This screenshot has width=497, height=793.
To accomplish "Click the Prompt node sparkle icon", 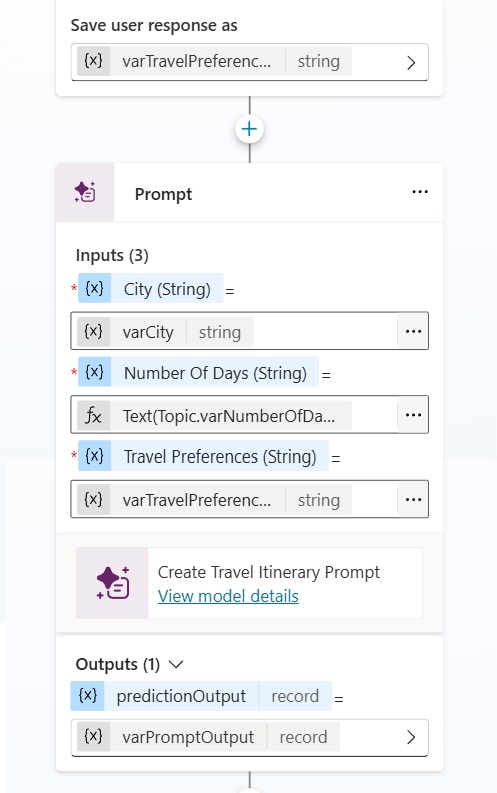I will pos(85,192).
